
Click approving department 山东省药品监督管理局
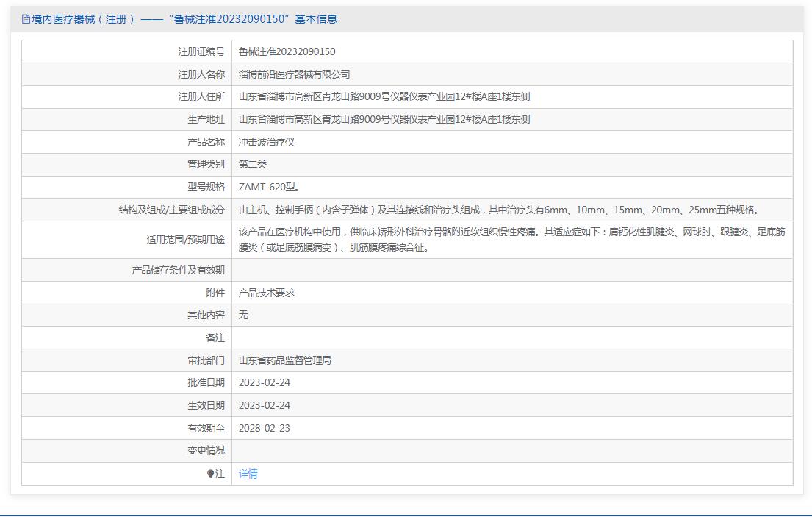coord(284,360)
